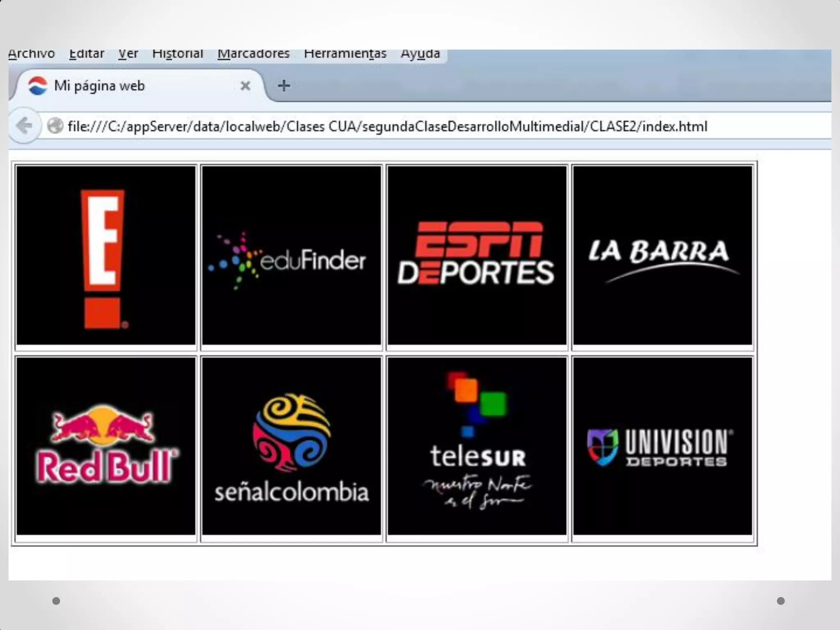Screen dimensions: 840x630
Task: Open the Editar menu
Action: pos(87,54)
